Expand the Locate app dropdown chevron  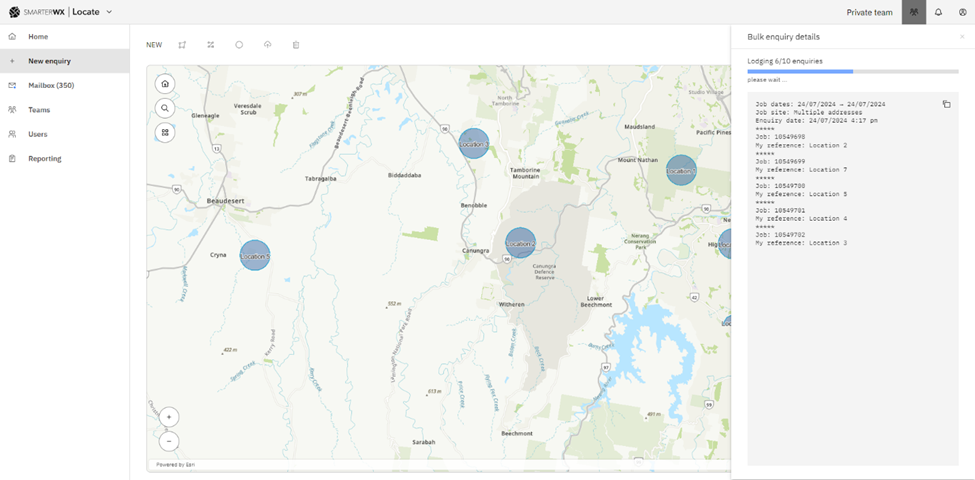tap(109, 12)
